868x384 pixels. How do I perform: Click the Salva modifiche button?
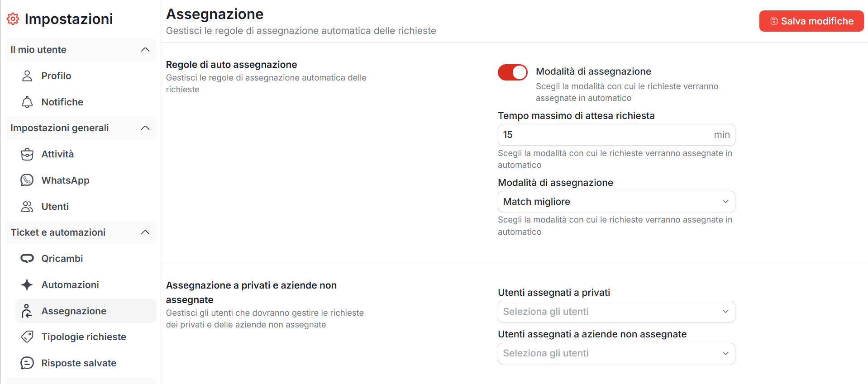[x=811, y=21]
